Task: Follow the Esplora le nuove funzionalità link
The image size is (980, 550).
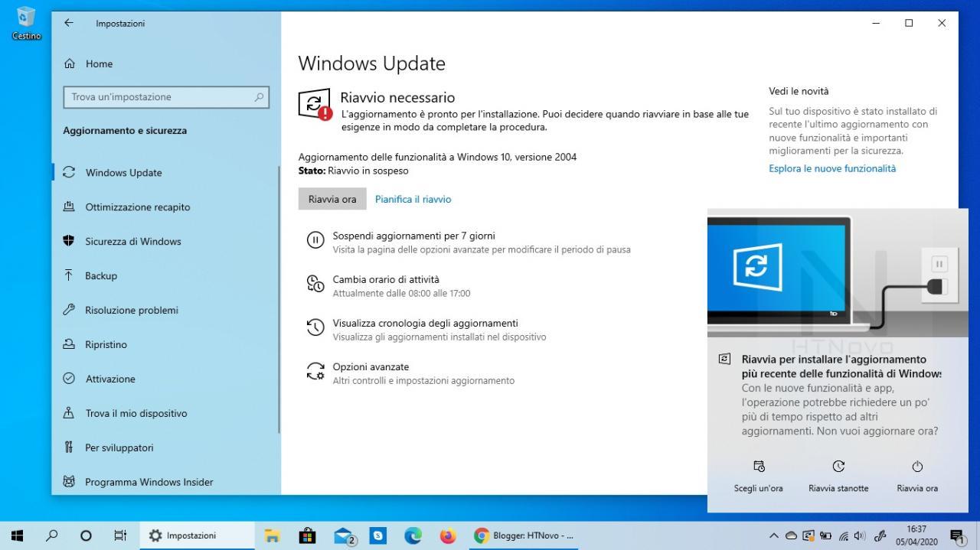Action: 831,168
